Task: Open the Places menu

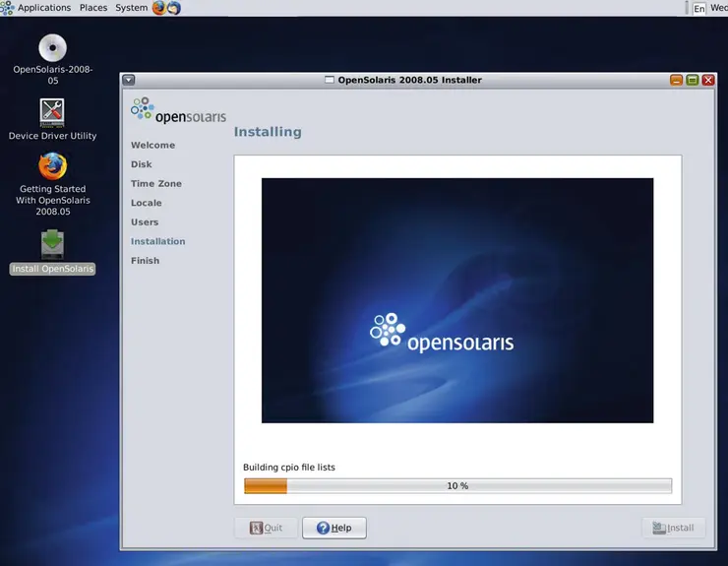Action: [93, 8]
